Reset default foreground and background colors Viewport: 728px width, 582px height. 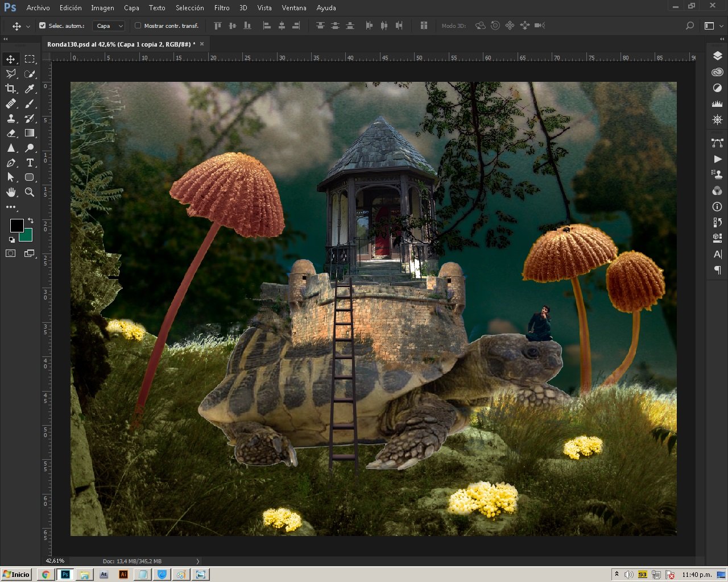point(12,240)
